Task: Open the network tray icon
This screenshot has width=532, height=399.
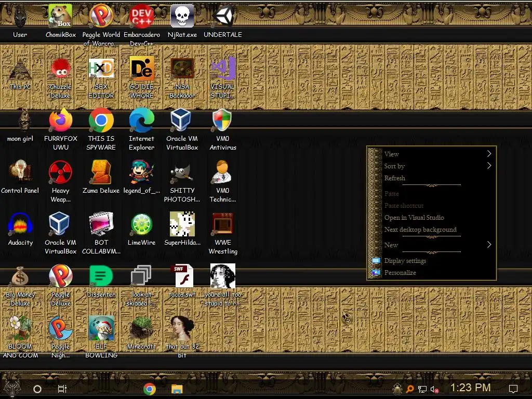Action: tap(422, 389)
